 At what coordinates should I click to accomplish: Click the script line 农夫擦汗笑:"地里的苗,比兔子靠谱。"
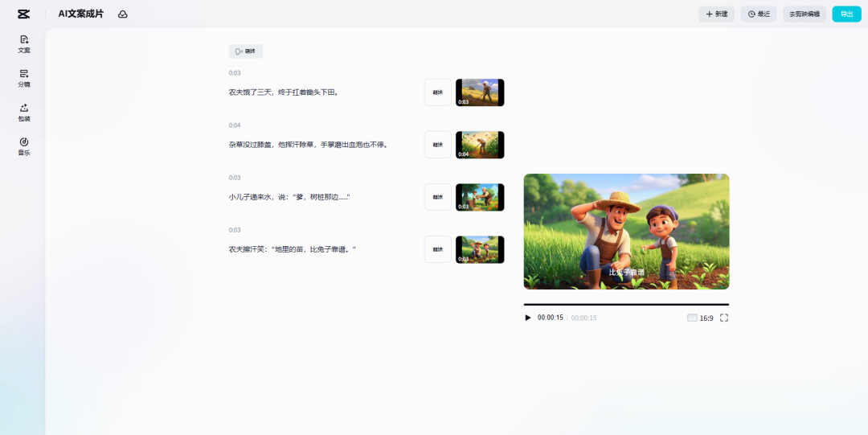coord(293,249)
